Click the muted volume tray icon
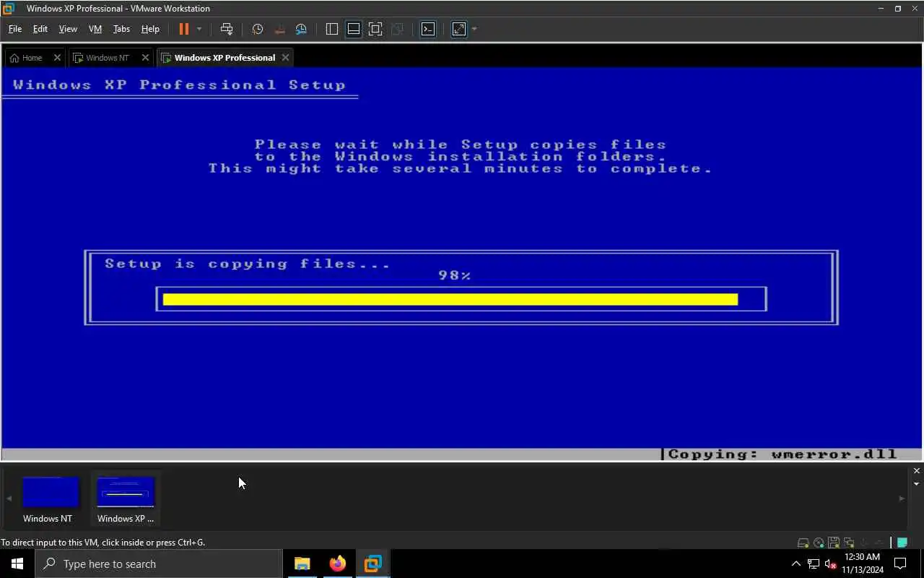Viewport: 924px width, 578px height. tap(831, 564)
